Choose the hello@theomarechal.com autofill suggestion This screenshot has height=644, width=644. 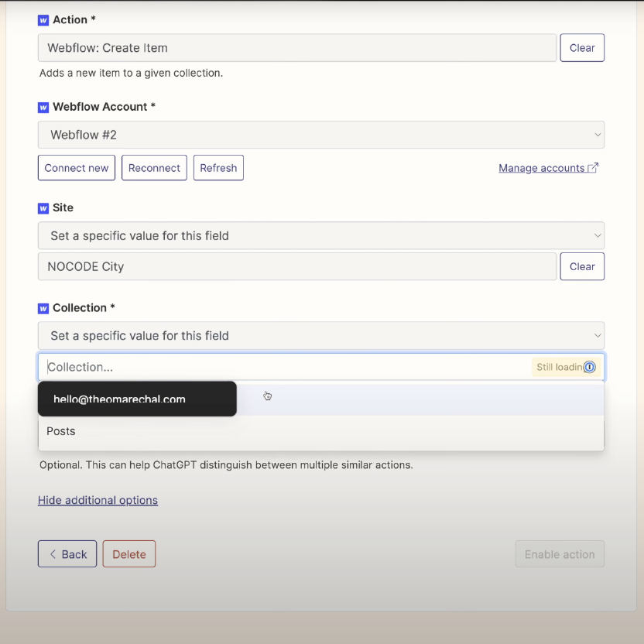pyautogui.click(x=137, y=399)
